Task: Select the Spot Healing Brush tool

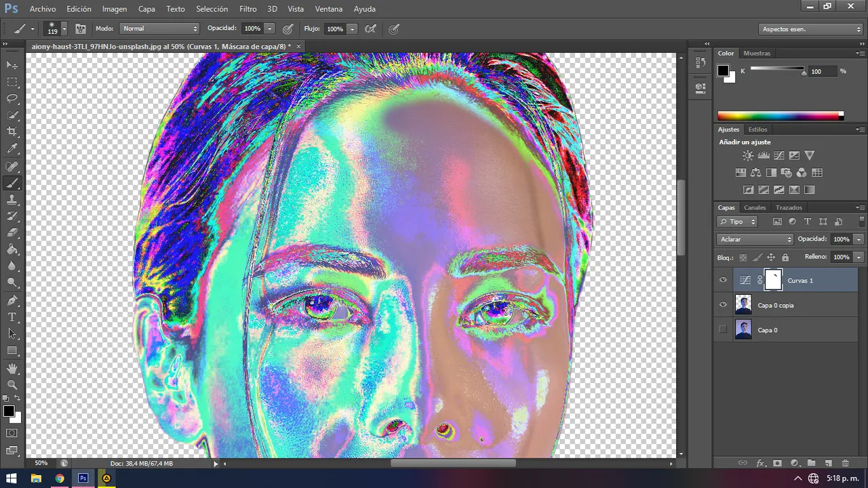Action: click(12, 167)
